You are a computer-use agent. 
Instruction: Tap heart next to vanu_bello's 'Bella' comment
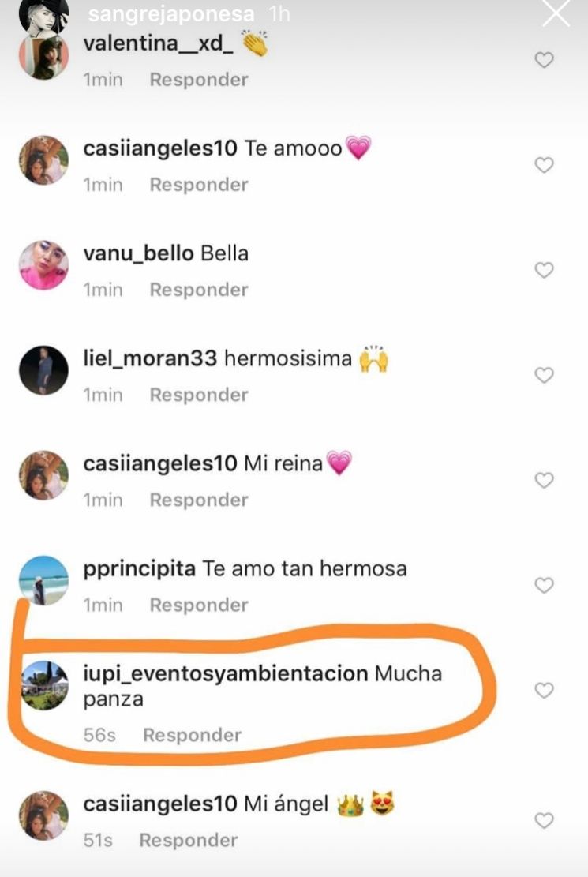coord(544,270)
